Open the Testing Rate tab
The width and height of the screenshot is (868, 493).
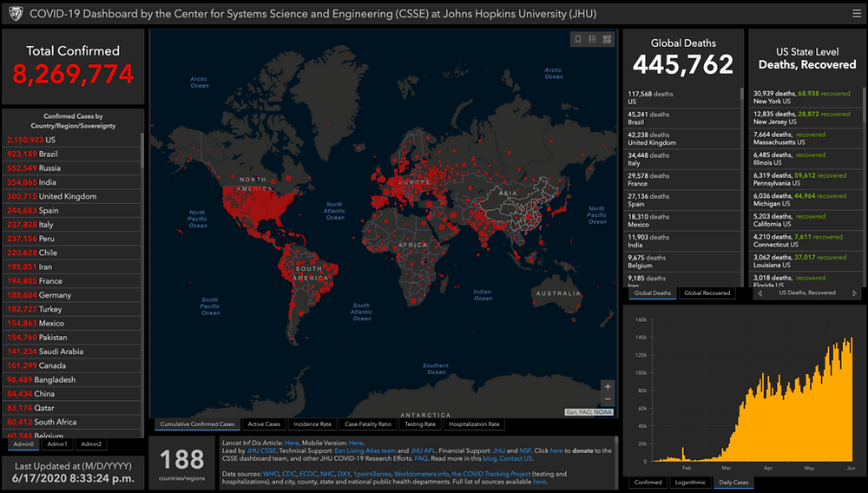coord(420,424)
